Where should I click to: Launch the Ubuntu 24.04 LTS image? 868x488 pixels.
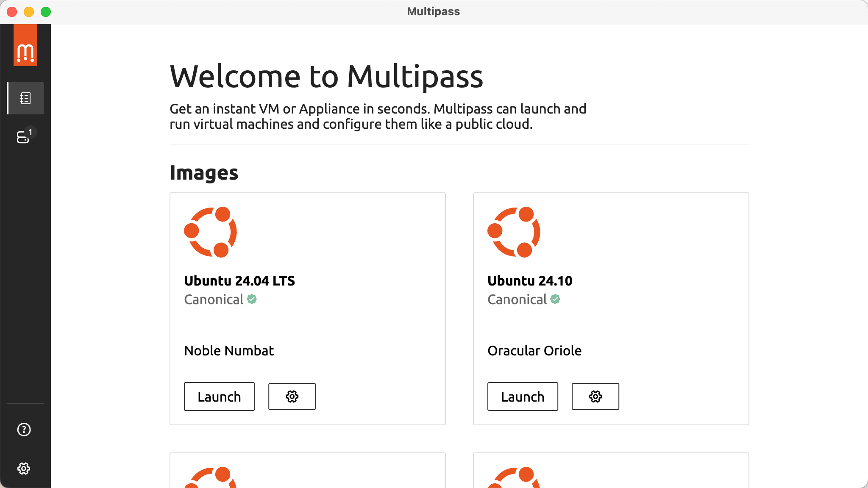coord(219,396)
